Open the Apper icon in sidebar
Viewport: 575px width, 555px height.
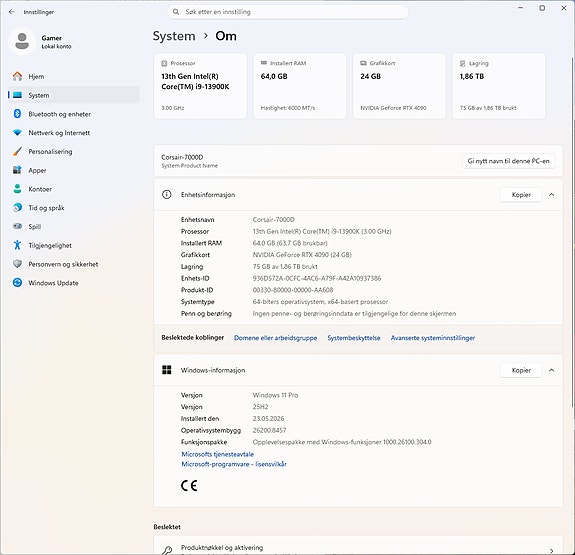coord(17,170)
